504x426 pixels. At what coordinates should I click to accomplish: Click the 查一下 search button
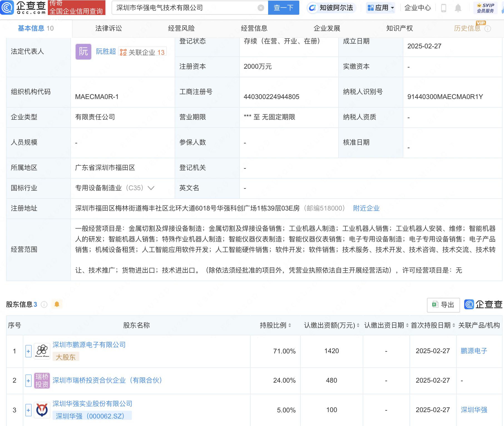click(283, 8)
